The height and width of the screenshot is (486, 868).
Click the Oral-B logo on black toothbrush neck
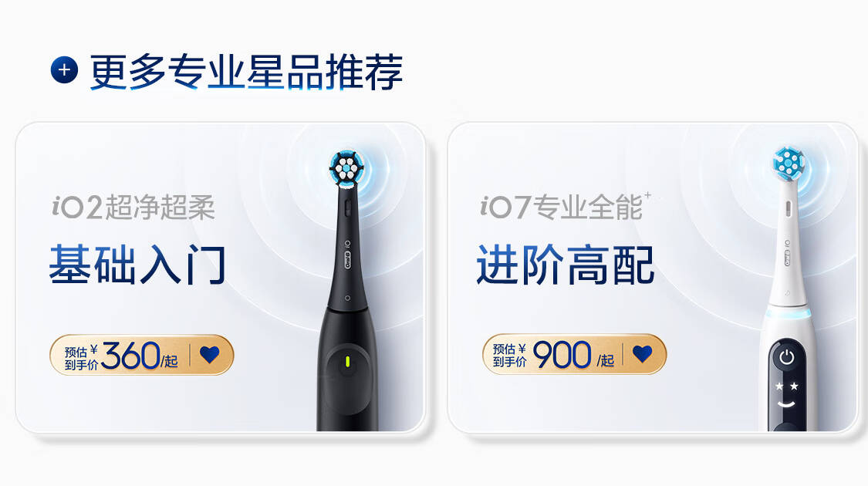coord(348,259)
